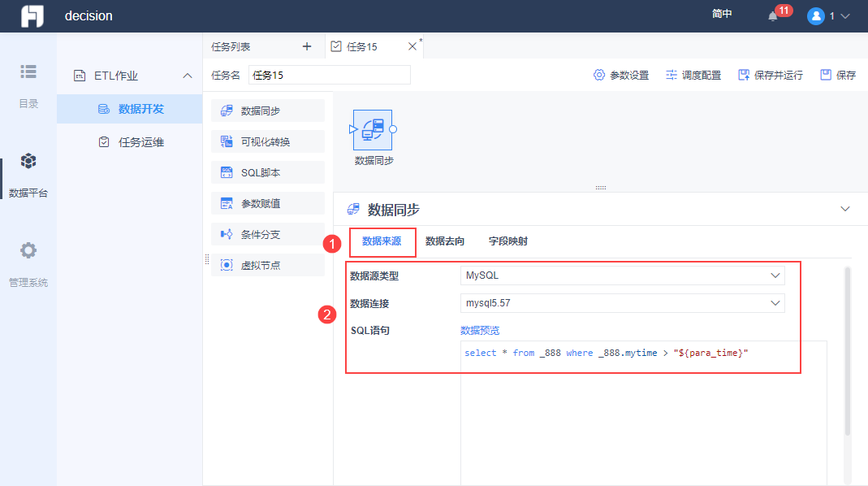Add a new task with plus icon

click(307, 46)
